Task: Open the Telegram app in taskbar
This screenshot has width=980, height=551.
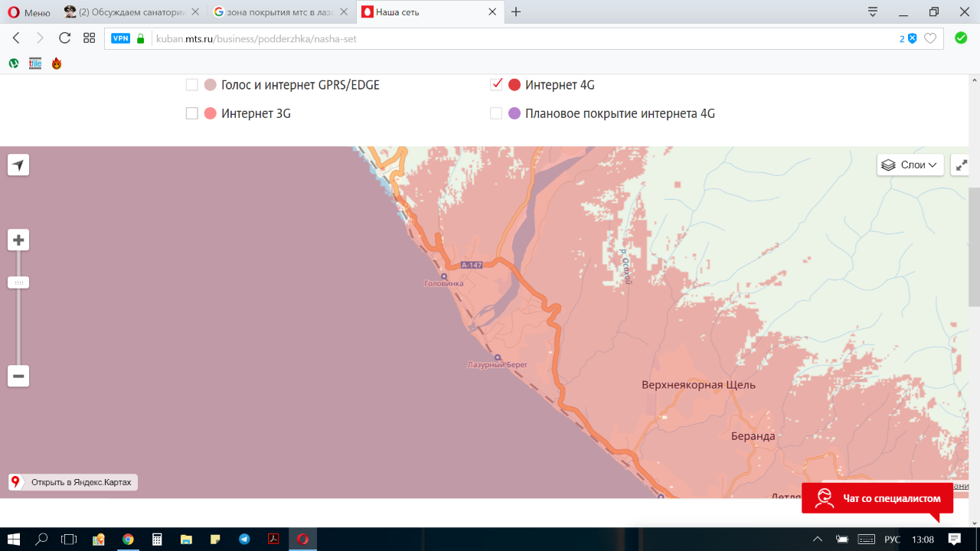Action: coord(244,539)
